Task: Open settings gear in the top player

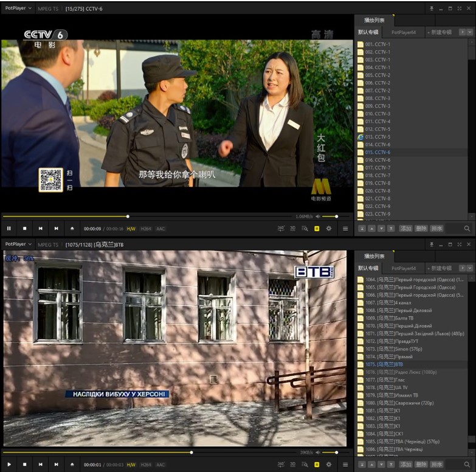Action: [329, 229]
